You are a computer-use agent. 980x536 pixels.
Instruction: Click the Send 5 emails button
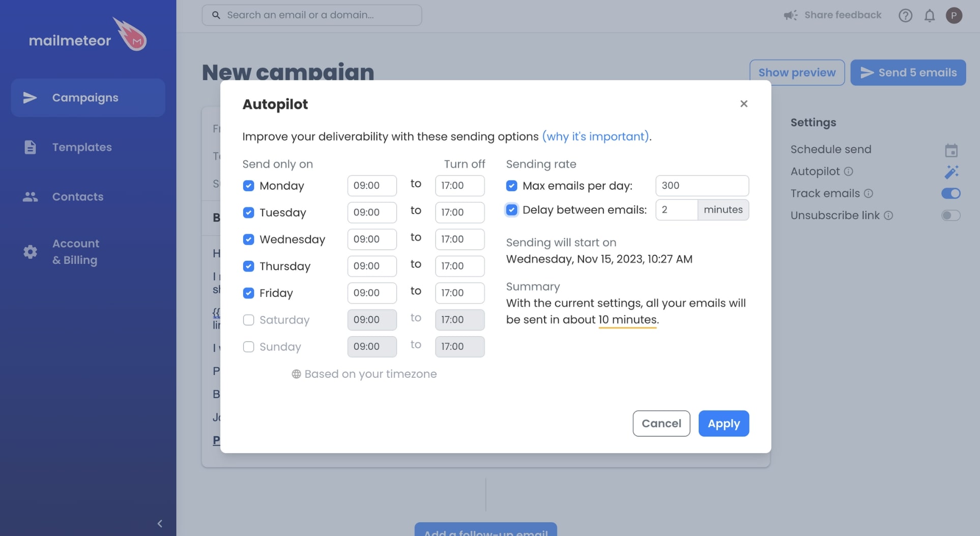[x=908, y=72]
